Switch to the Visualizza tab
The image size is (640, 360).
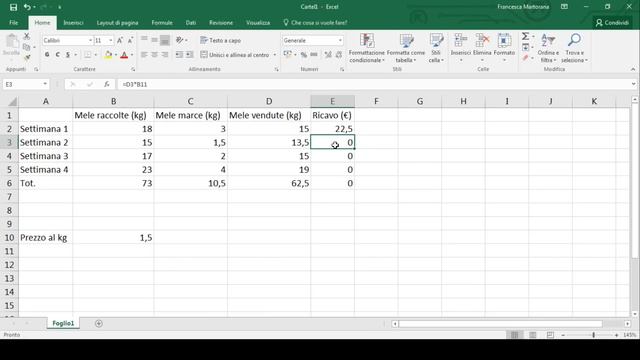[258, 23]
